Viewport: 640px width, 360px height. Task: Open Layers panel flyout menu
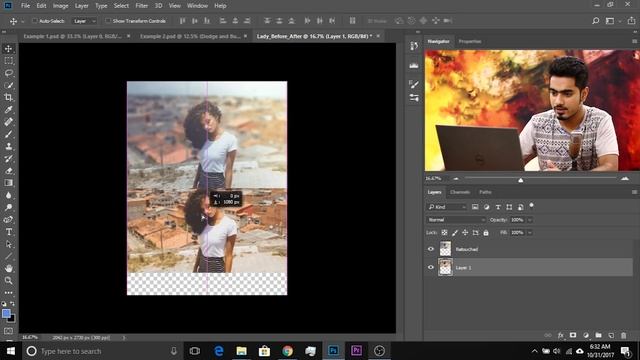click(x=634, y=192)
